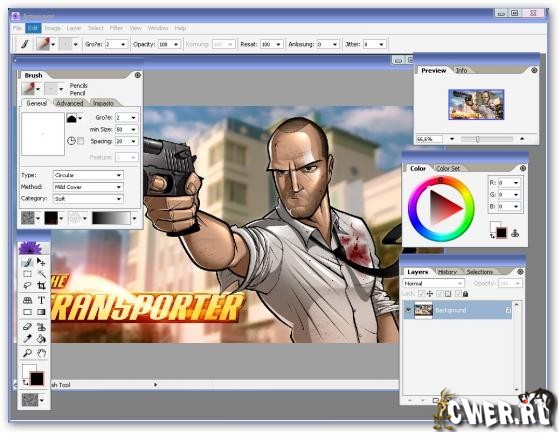Select the Paint Bucket fill tool
560x434 pixels.
[41, 338]
